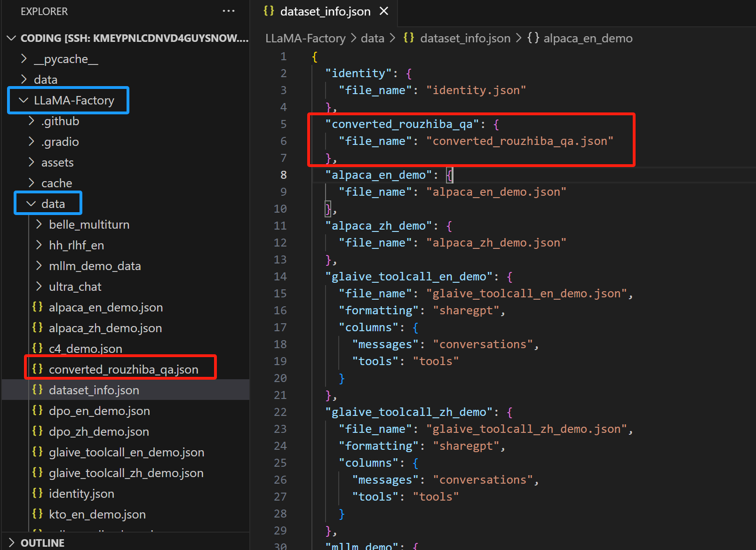Click the JSON icon beside dpo_en_demo.json
Image resolution: width=756 pixels, height=550 pixels.
38,410
